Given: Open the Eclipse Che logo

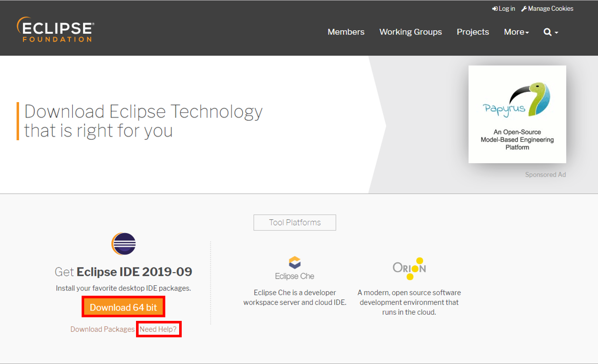Looking at the screenshot, I should point(295,268).
